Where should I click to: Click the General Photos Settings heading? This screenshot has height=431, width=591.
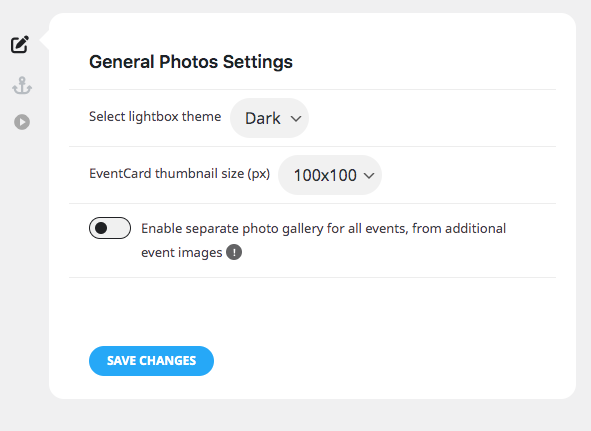pos(191,62)
